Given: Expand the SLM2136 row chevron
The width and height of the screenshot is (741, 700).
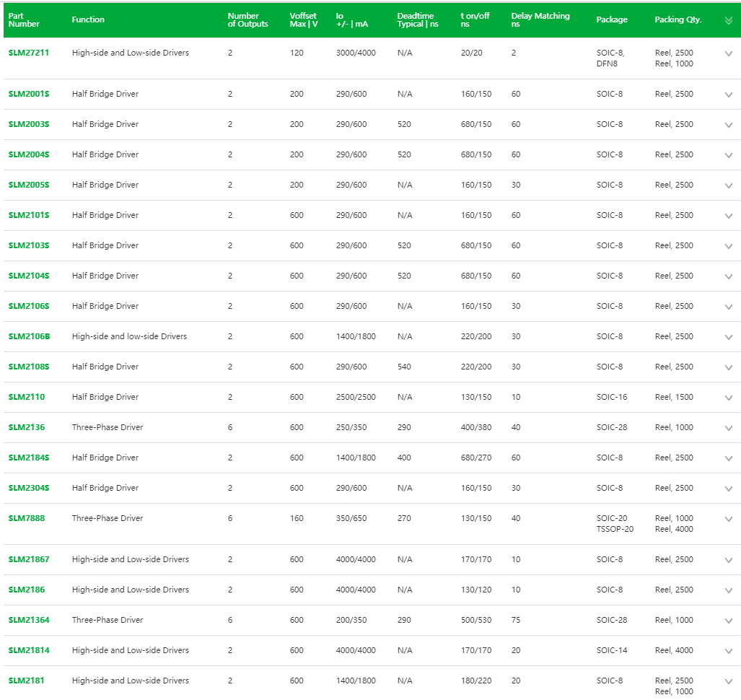Looking at the screenshot, I should [x=728, y=428].
